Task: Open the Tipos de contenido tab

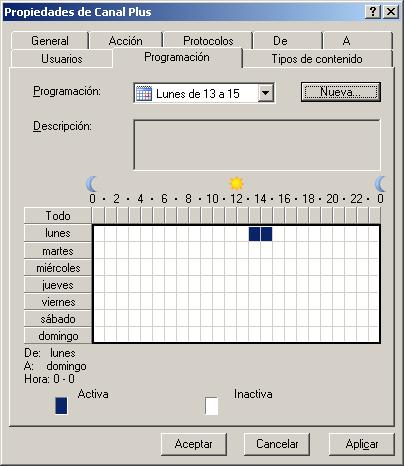Action: click(317, 59)
